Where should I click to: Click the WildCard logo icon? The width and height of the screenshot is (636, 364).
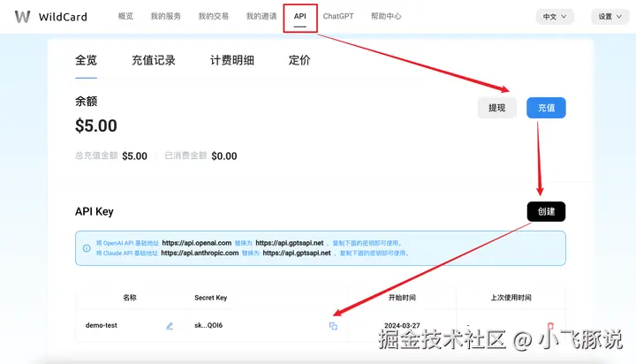click(22, 17)
